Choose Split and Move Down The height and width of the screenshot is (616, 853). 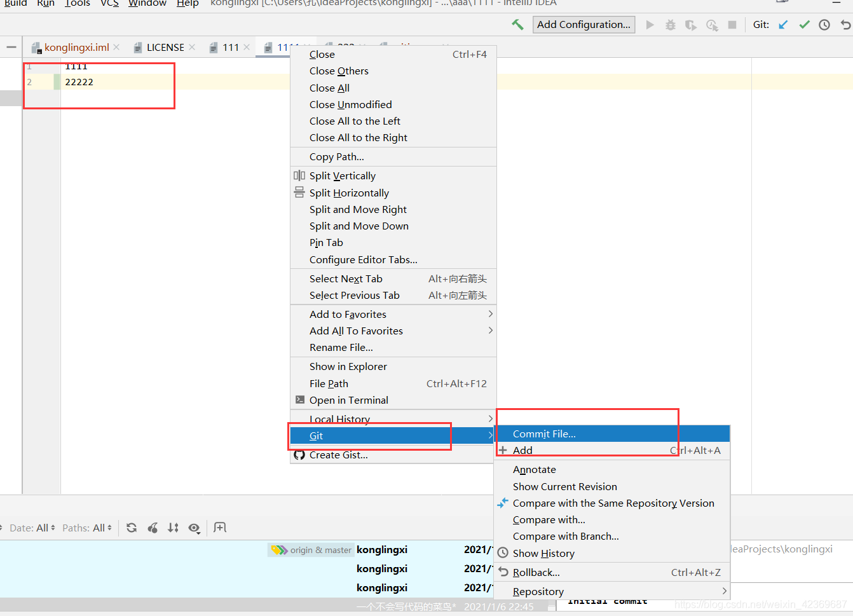(x=393, y=226)
